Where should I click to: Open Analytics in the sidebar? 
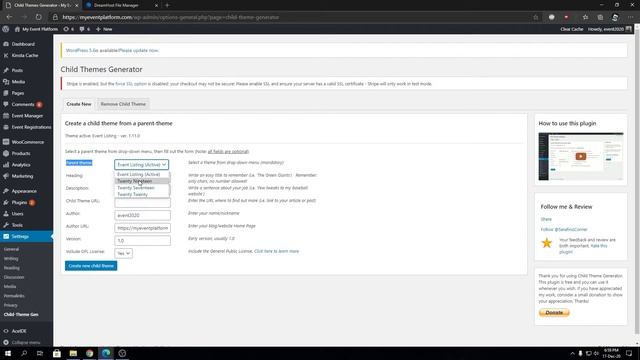[21, 165]
